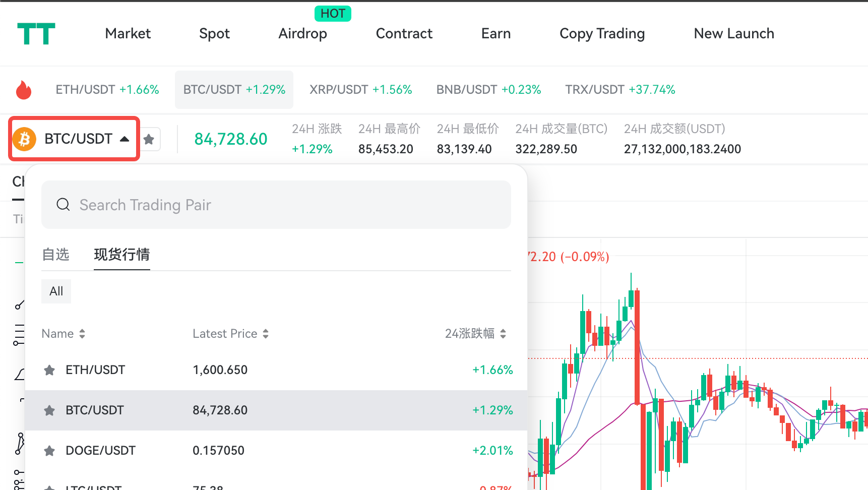Click the Bitcoin coin logo icon

pos(24,139)
